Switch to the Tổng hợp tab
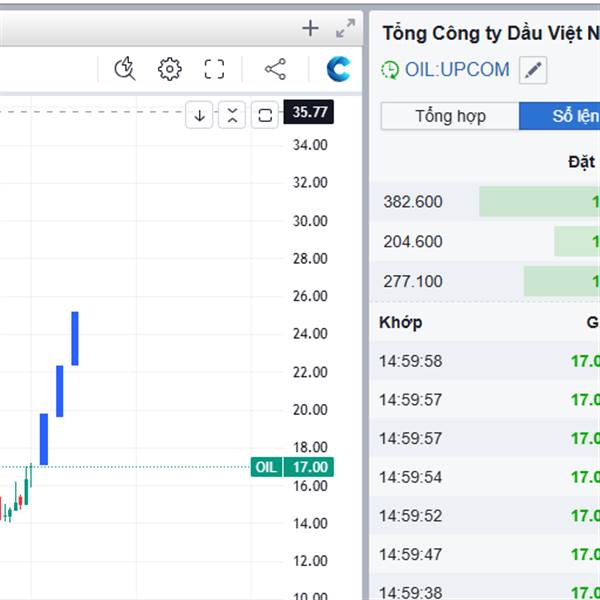Image resolution: width=600 pixels, height=600 pixels. point(450,116)
